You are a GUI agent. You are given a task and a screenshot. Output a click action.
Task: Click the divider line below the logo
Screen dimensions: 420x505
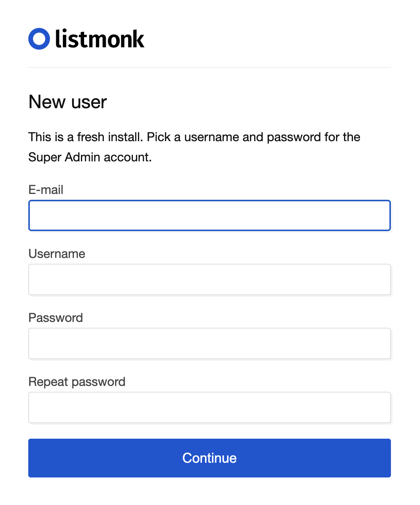(209, 67)
